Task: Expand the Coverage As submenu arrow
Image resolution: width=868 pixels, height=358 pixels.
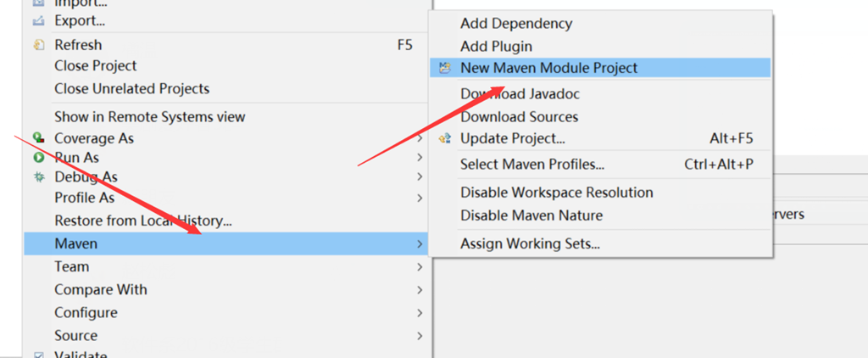Action: 420,137
